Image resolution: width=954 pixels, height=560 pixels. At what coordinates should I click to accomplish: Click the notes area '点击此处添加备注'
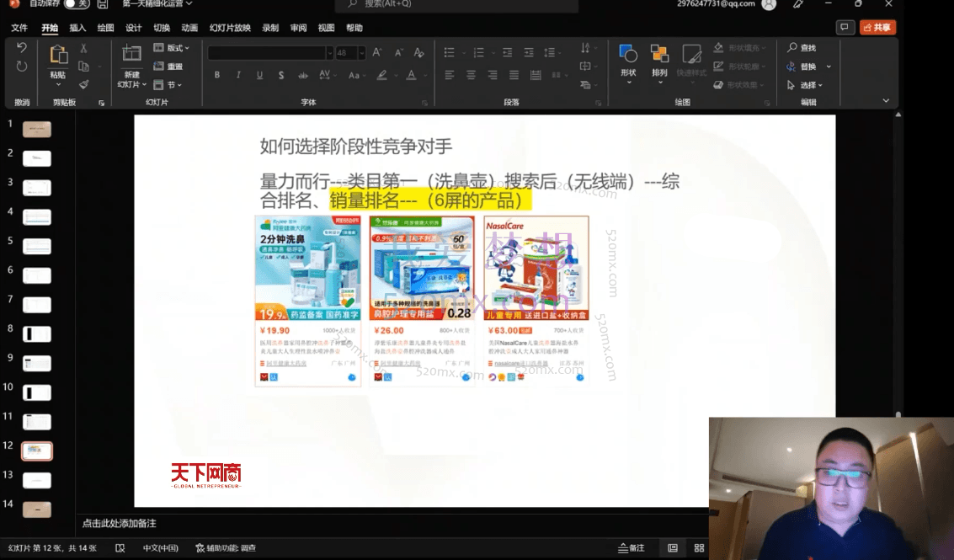120,524
